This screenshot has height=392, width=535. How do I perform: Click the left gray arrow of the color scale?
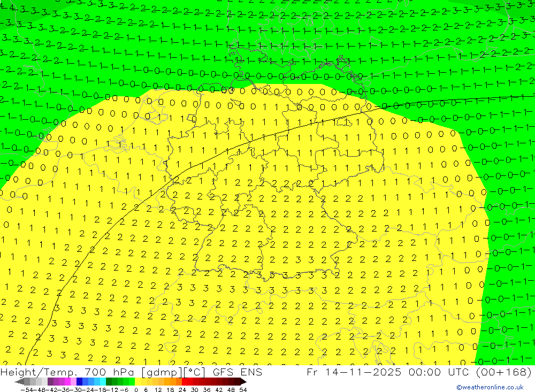click(x=19, y=382)
